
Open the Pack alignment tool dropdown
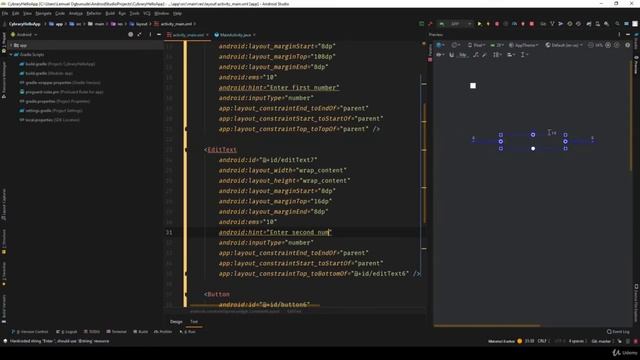[x=498, y=55]
